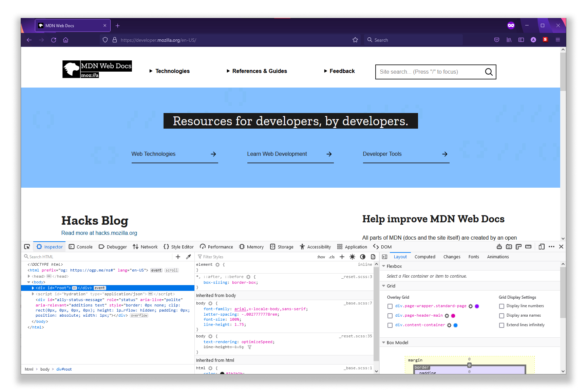Collapse the Flexbox section
The height and width of the screenshot is (392, 587).
(384, 266)
